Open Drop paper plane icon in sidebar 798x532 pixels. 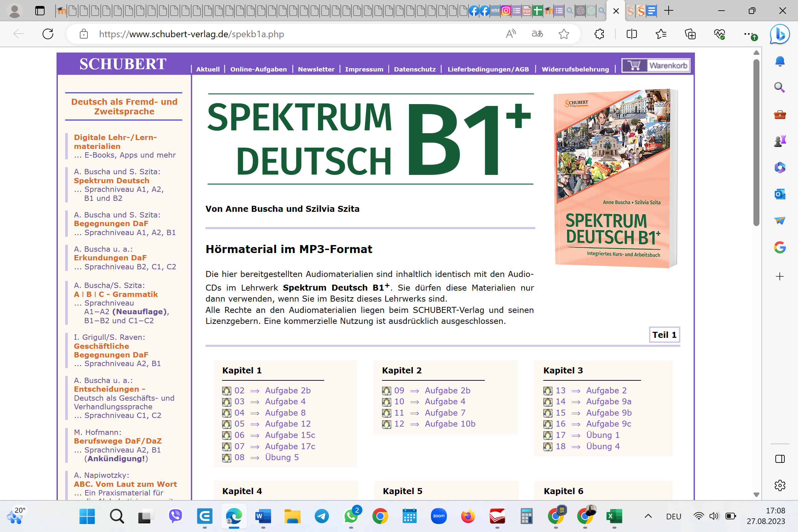point(780,220)
